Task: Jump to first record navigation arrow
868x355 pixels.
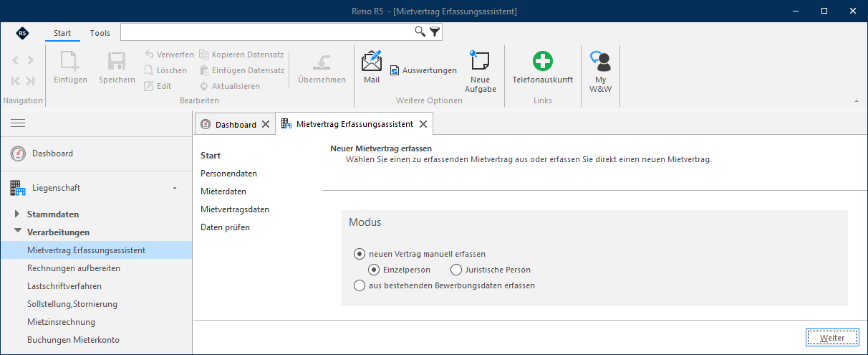Action: (16, 81)
